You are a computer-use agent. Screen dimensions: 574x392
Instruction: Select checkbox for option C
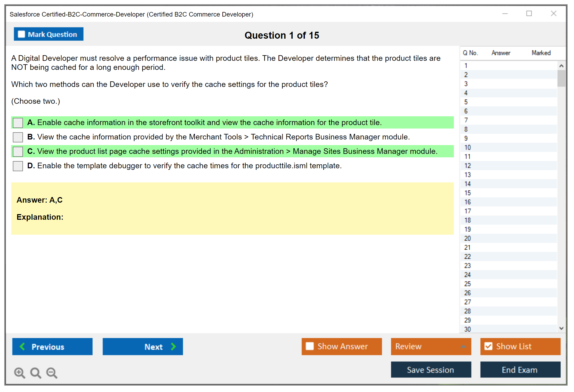pyautogui.click(x=18, y=151)
